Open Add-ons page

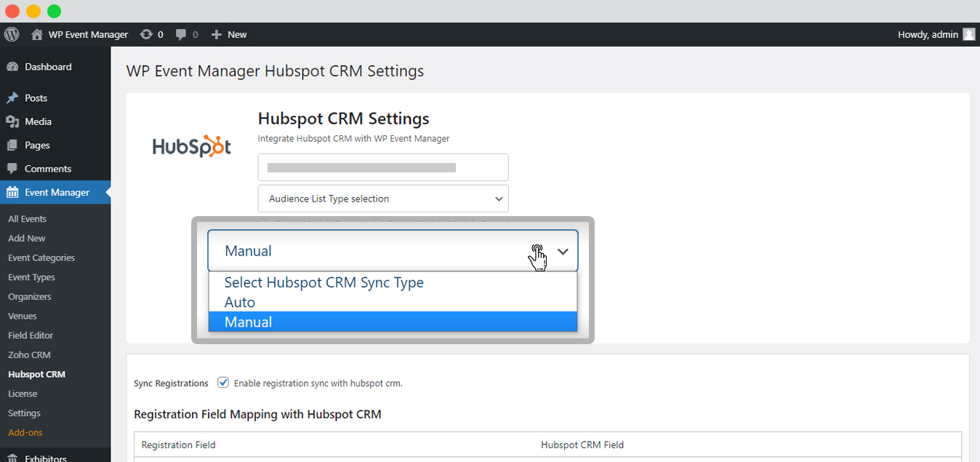(25, 433)
